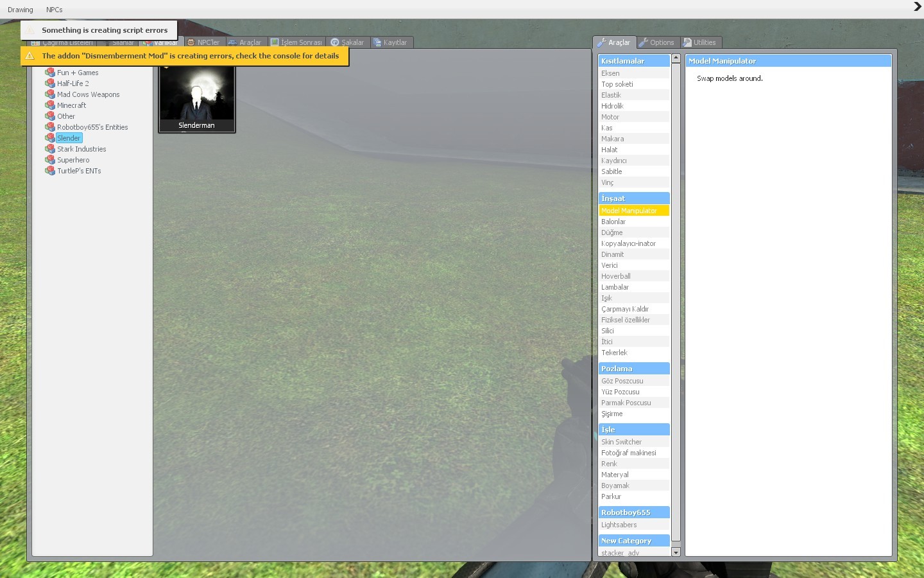The image size is (924, 578).
Task: Select the Fiziksel özellikler tool
Action: (634, 320)
